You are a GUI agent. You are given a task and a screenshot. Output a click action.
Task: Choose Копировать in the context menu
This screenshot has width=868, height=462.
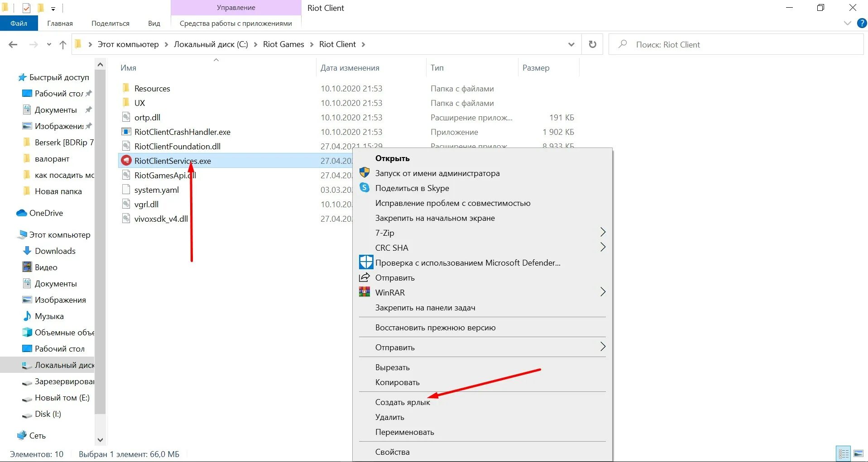click(397, 382)
